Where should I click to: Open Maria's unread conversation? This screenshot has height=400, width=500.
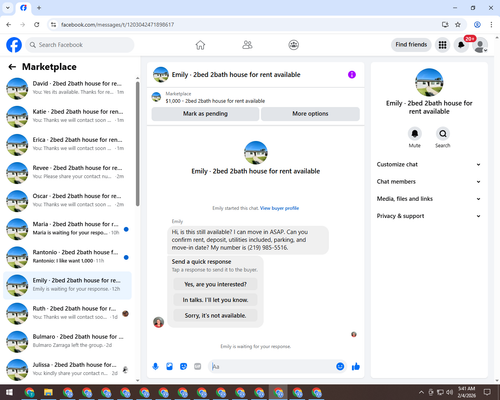click(67, 229)
